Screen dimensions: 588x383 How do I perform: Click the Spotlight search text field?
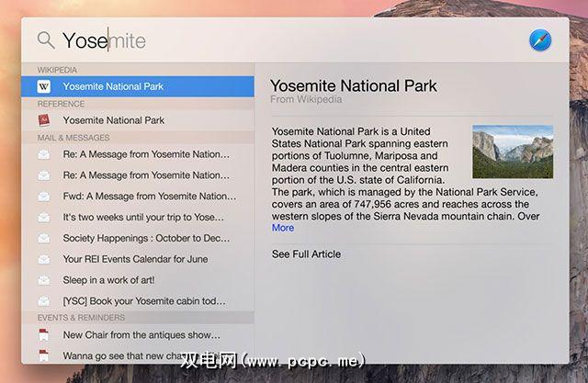tap(276, 40)
